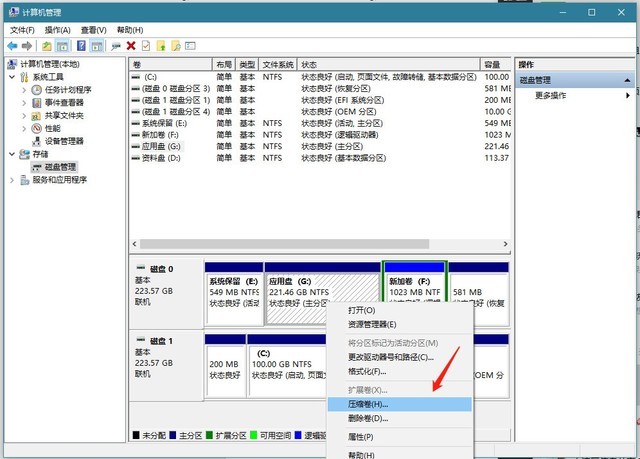The width and height of the screenshot is (640, 459).
Task: Choose 打开(O) in context menu
Action: [400, 310]
